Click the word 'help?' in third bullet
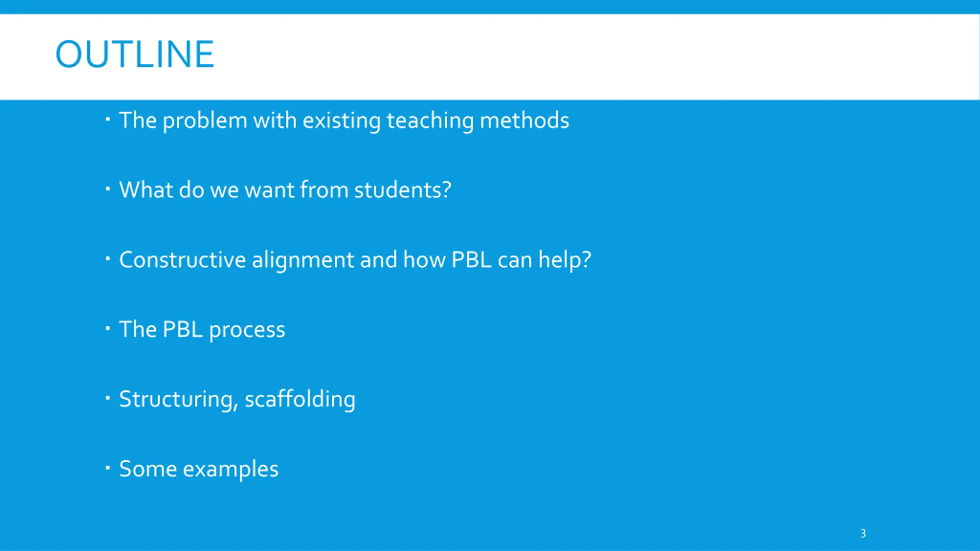 565,260
